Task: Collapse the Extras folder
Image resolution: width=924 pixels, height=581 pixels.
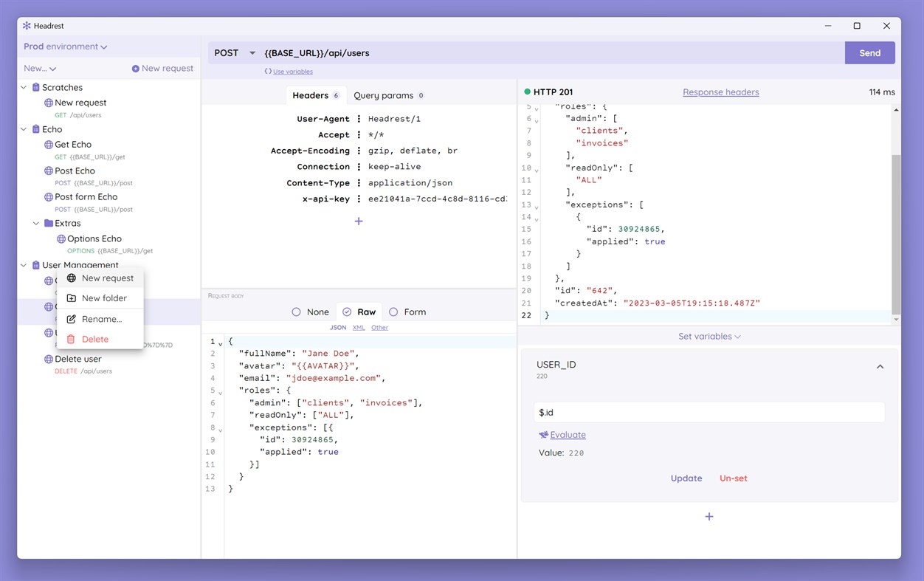Action: pos(36,223)
